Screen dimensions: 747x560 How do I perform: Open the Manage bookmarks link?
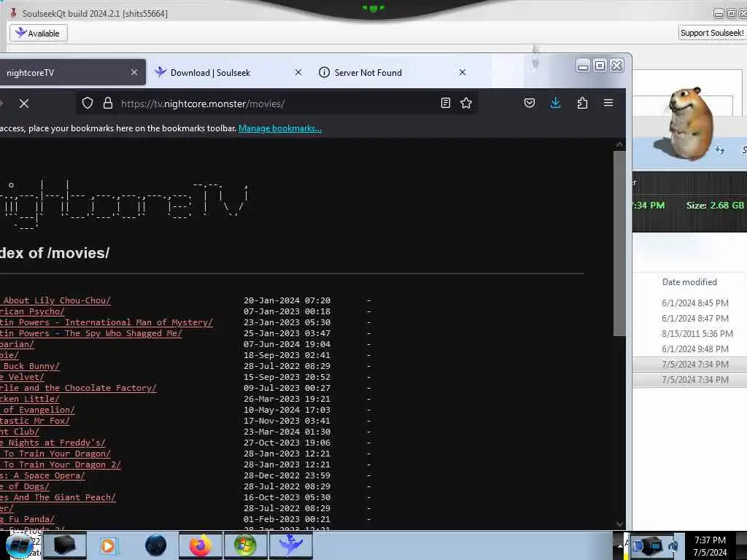[279, 128]
